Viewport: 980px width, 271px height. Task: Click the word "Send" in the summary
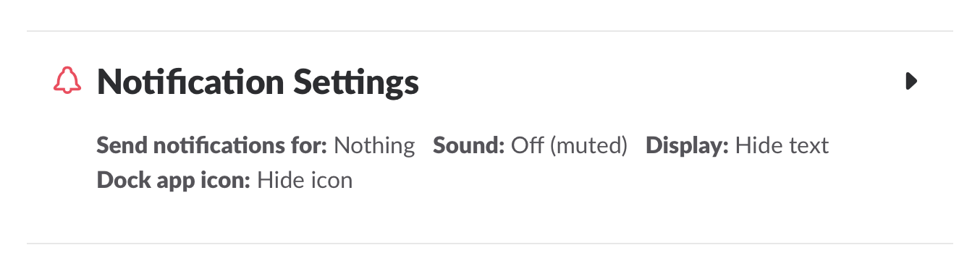(x=119, y=146)
